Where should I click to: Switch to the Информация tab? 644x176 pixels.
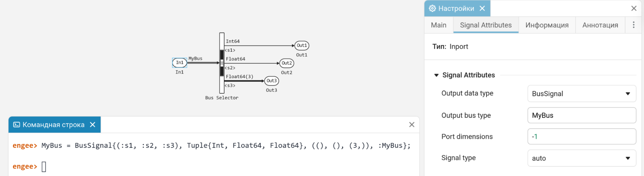click(x=547, y=25)
